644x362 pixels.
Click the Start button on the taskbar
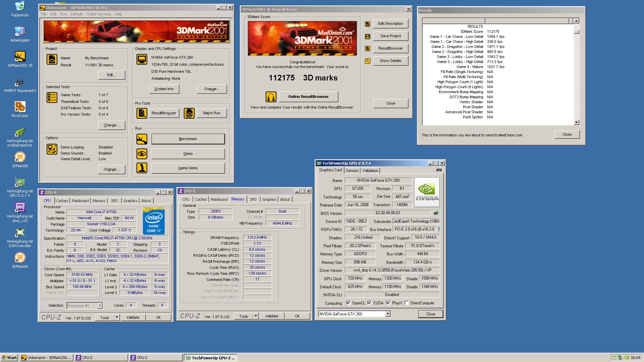click(9, 358)
